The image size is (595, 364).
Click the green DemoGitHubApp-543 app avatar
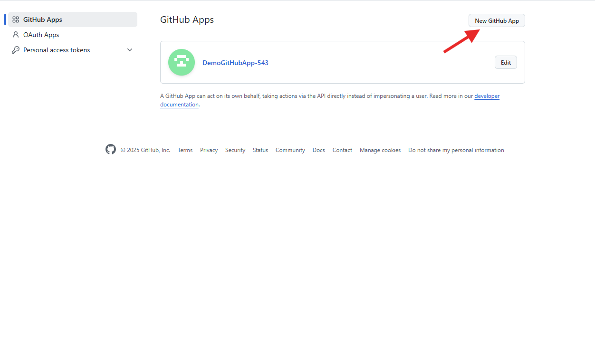181,62
